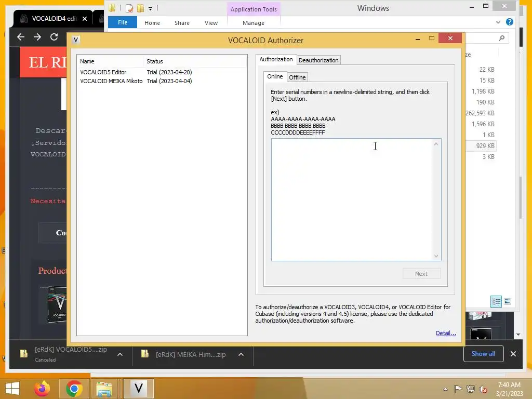This screenshot has height=399, width=532.
Task: Click the browser back arrow
Action: 21,37
